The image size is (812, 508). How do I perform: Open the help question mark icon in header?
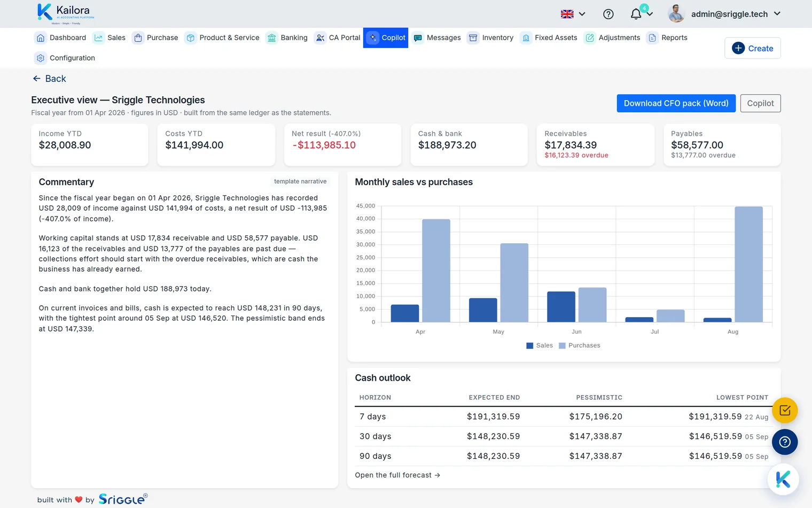[x=608, y=14]
